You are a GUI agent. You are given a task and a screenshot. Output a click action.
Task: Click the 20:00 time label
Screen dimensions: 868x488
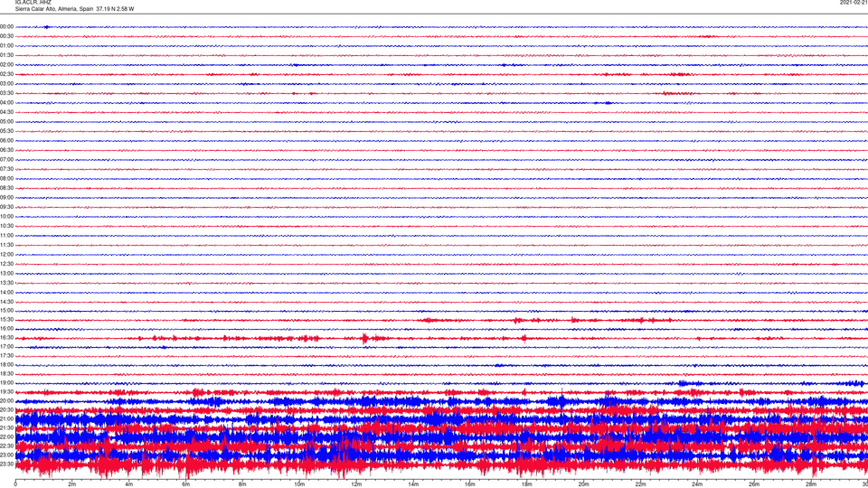coord(6,400)
